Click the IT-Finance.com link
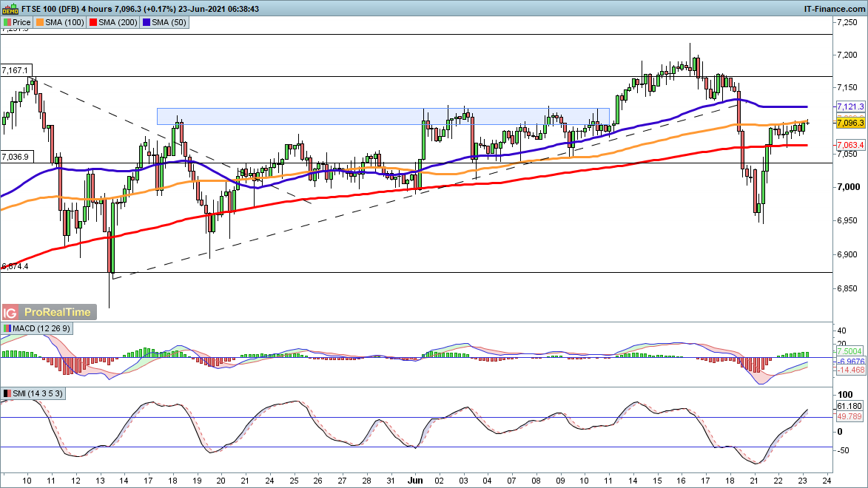868x488 pixels. pos(834,8)
